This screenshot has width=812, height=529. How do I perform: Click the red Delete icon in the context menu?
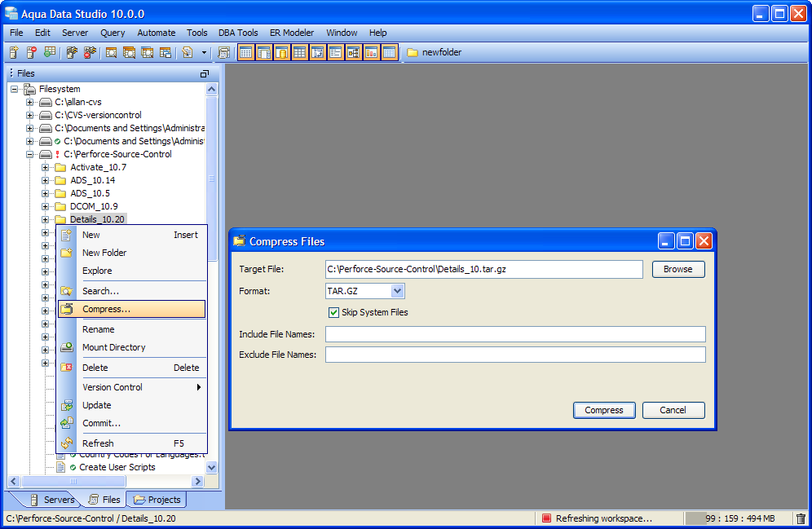click(66, 368)
